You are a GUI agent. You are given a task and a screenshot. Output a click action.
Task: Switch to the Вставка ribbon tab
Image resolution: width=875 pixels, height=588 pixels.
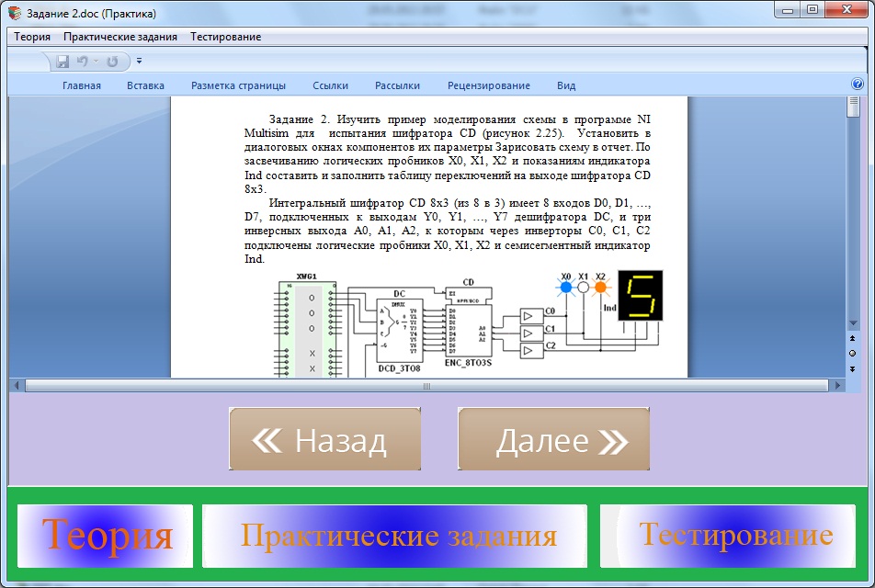[145, 85]
